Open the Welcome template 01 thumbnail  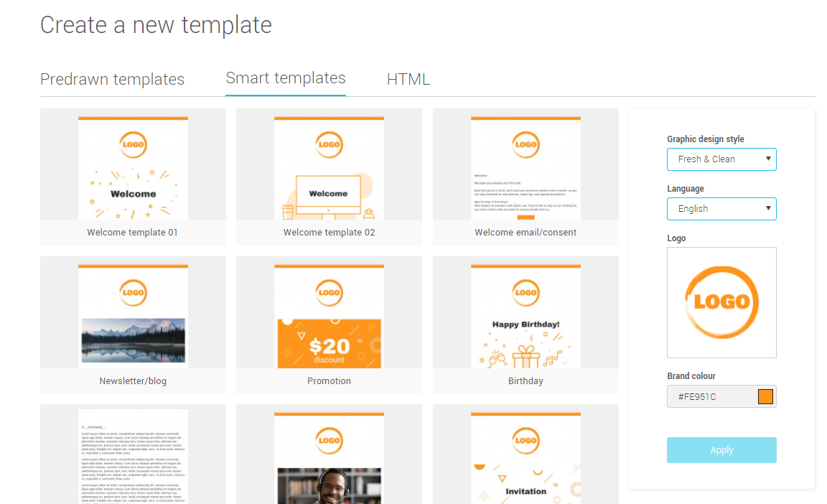coord(133,168)
